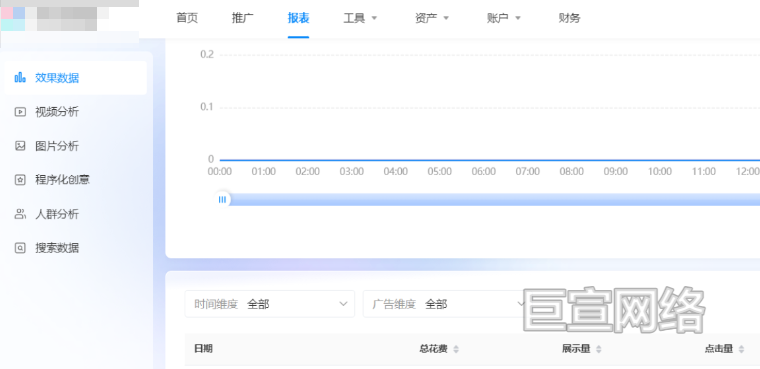Click the 搜索数据 search icon

tap(20, 248)
